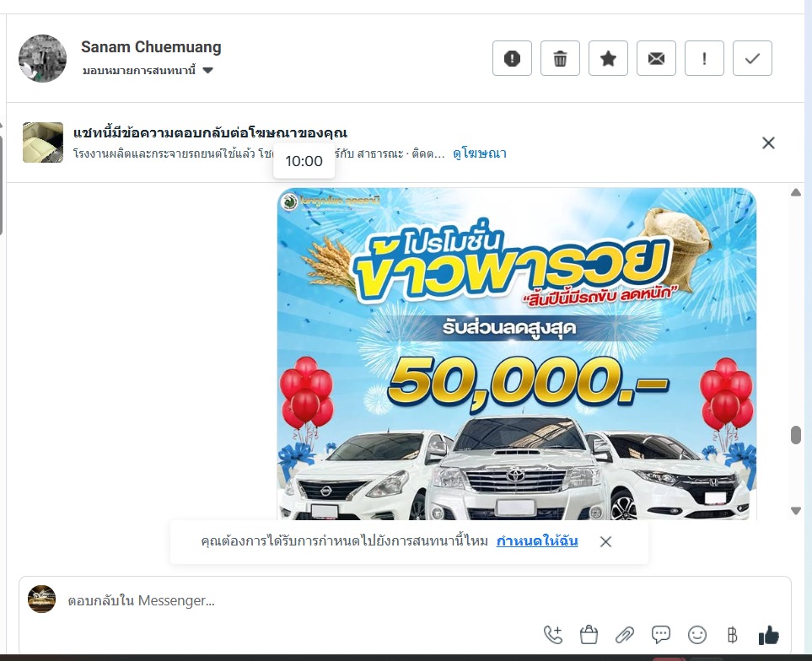Screen dimensions: 812x661
Task: Star this conversation as follow-up
Action: pos(608,58)
